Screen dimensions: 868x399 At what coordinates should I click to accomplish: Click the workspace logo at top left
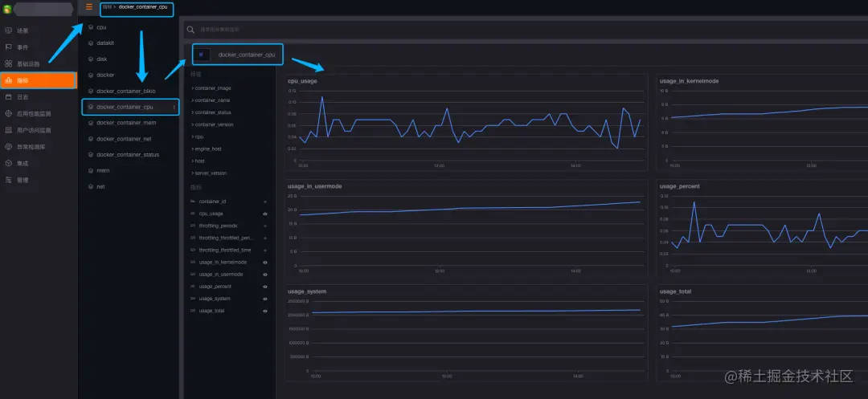click(8, 8)
